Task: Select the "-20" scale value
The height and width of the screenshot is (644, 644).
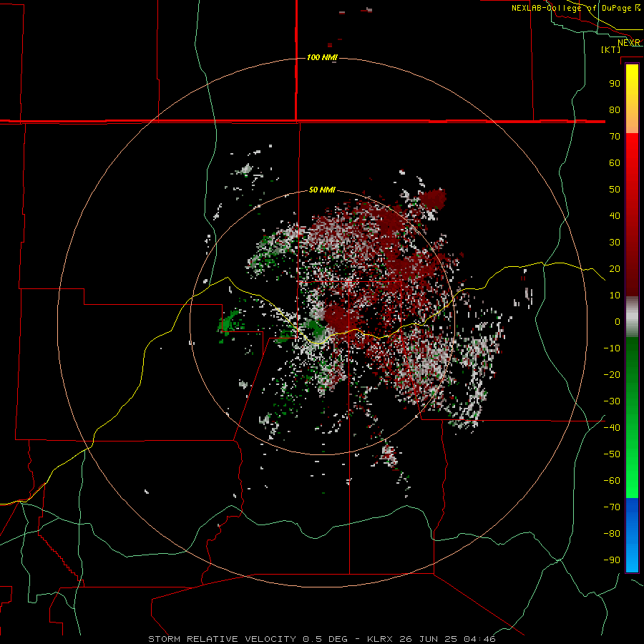Action: pyautogui.click(x=612, y=374)
